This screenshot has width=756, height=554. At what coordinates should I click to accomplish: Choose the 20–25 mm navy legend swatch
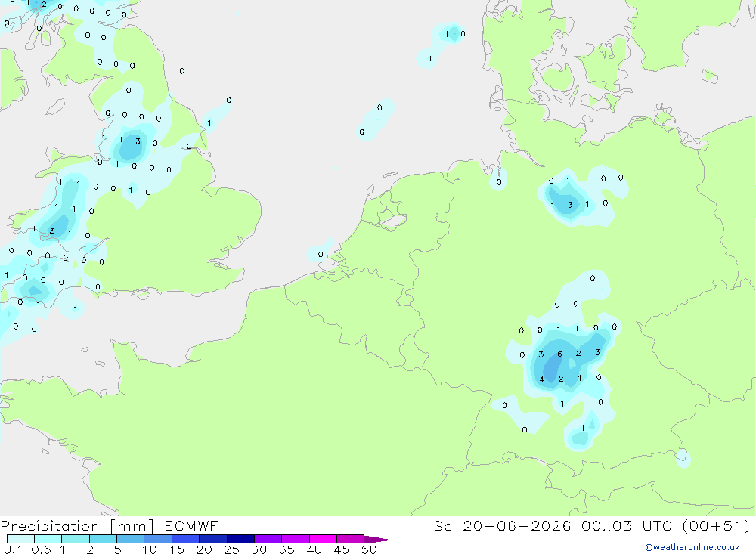click(x=212, y=539)
